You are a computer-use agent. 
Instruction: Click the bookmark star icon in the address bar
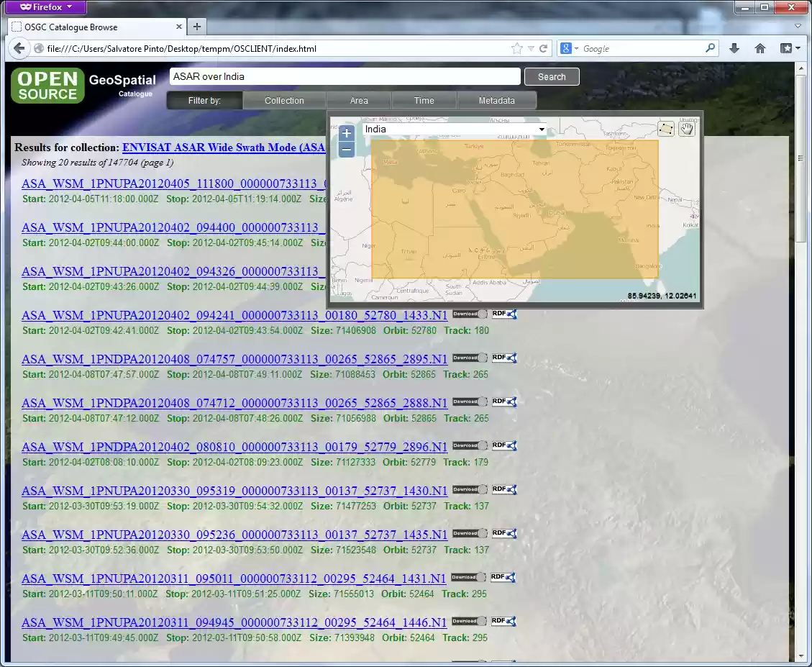coord(516,47)
